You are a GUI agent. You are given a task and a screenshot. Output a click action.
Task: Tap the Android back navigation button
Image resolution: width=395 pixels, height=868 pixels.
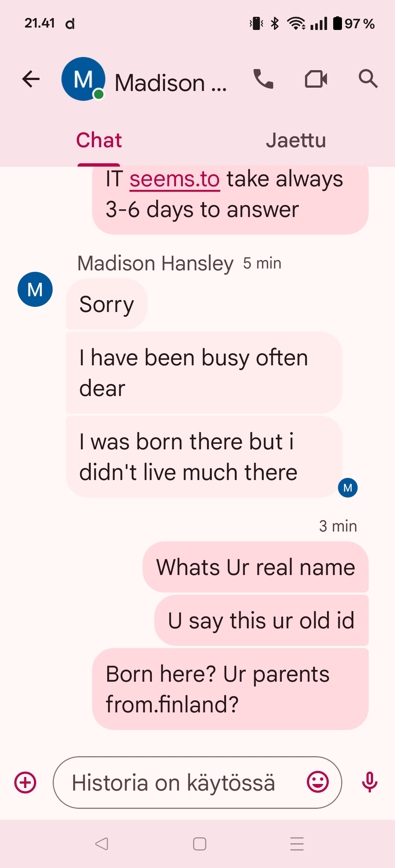[101, 844]
